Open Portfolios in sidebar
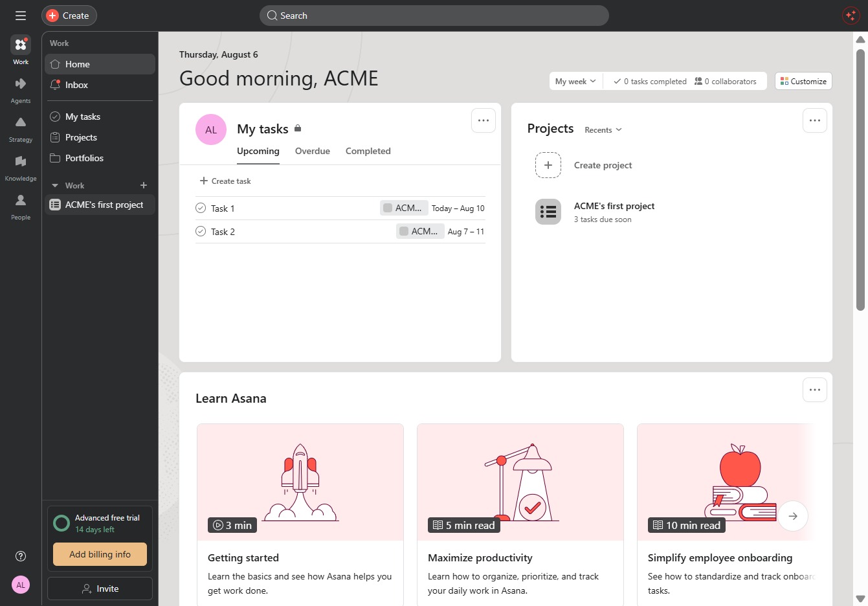Screen dimensions: 868x606 [100, 158]
